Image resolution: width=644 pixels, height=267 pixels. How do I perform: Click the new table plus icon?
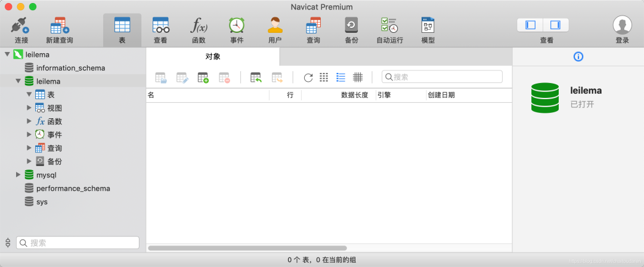203,77
